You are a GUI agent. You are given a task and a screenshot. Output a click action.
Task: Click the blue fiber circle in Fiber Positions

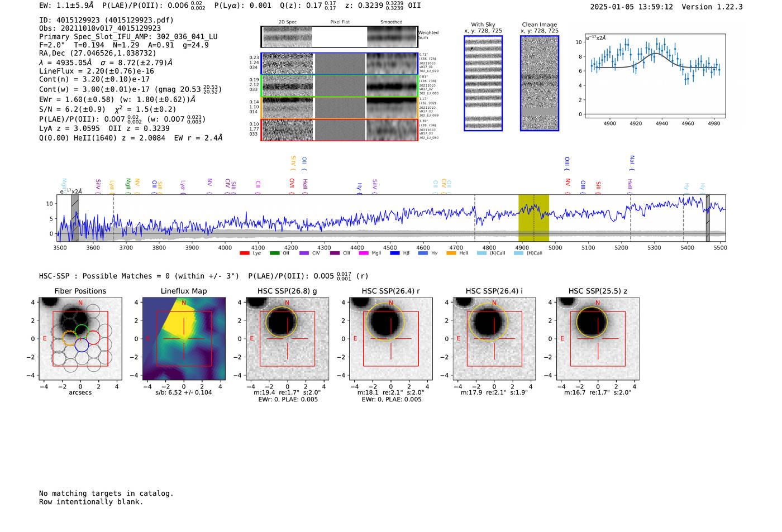coord(82,345)
